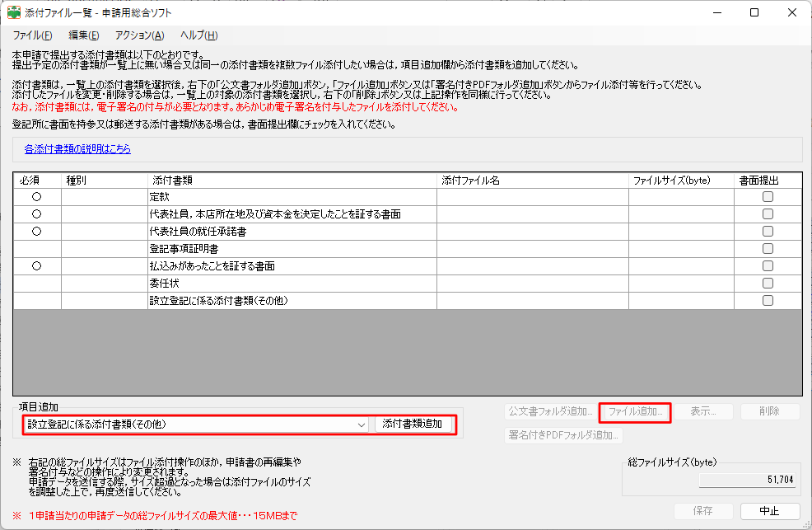Click the 総ファイルサイズ value field
The width and height of the screenshot is (812, 530).
coord(747,479)
